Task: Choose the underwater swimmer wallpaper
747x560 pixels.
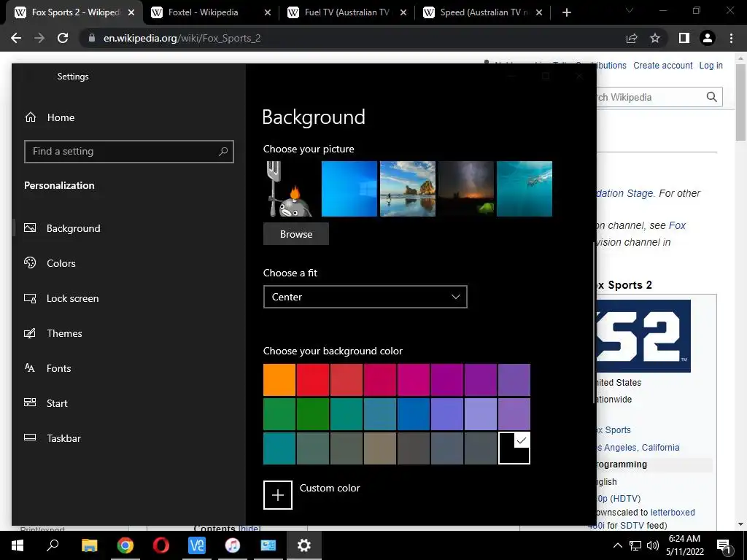Action: click(525, 189)
